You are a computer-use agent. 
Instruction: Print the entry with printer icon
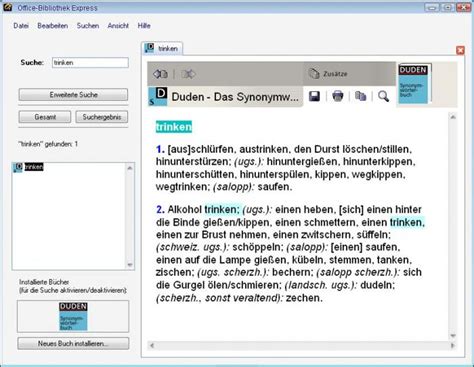tap(338, 96)
